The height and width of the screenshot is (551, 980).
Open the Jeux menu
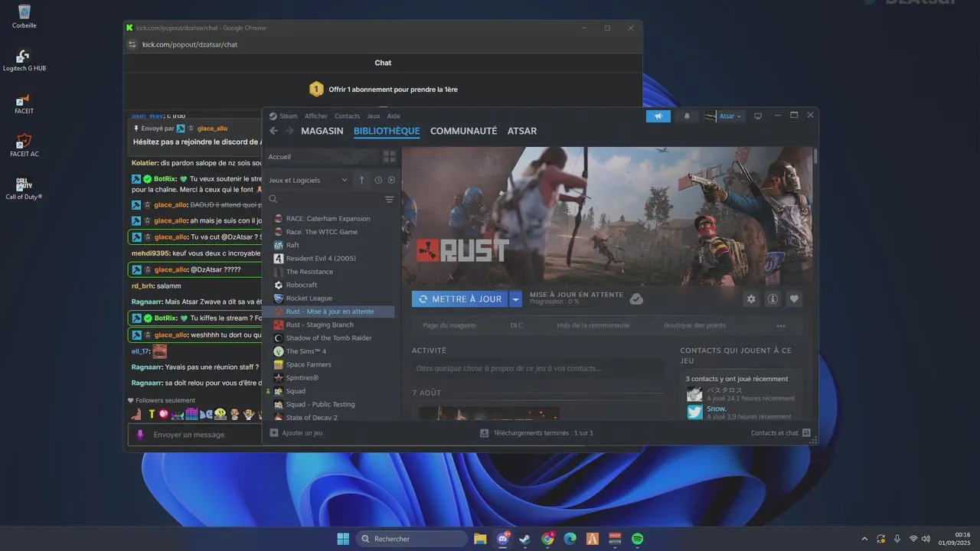click(374, 116)
